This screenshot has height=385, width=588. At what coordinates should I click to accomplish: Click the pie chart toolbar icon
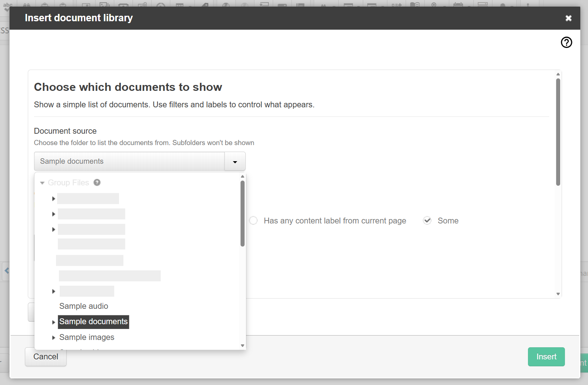tap(161, 5)
